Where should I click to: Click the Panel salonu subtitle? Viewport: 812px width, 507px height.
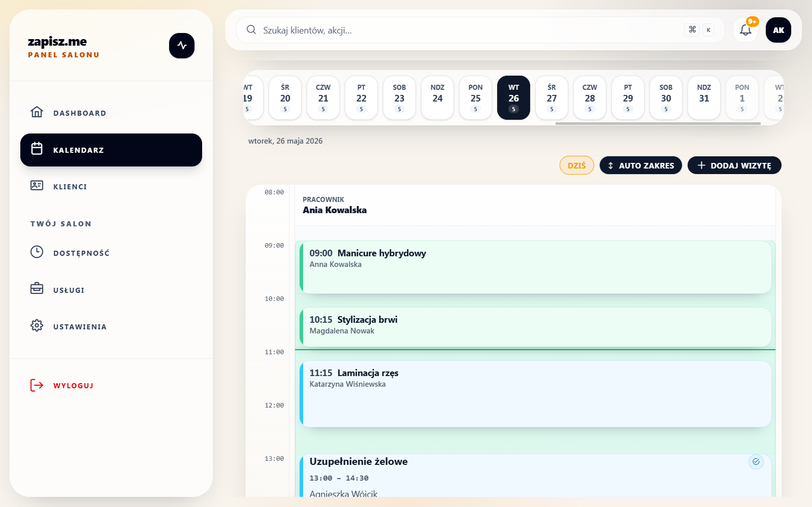click(x=63, y=55)
